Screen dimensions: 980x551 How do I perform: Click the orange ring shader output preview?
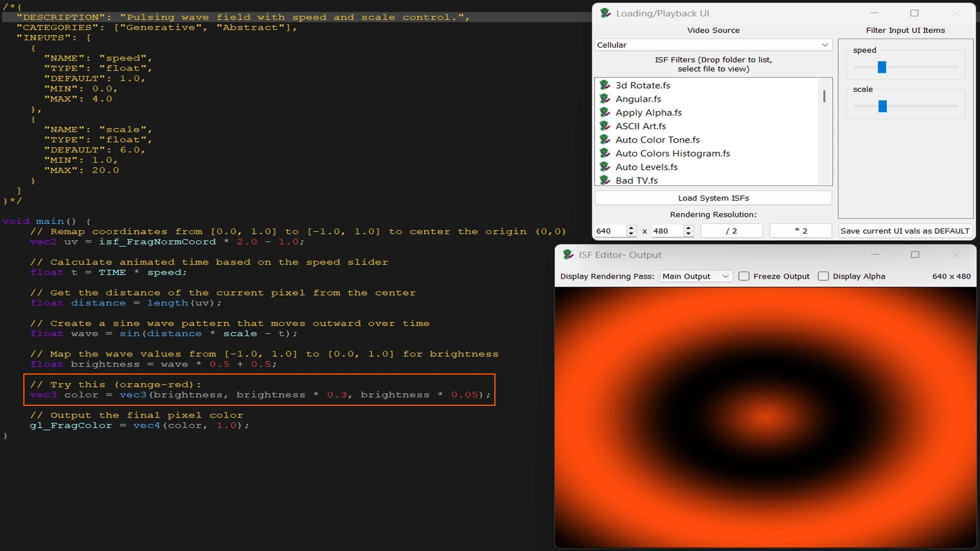[765, 418]
